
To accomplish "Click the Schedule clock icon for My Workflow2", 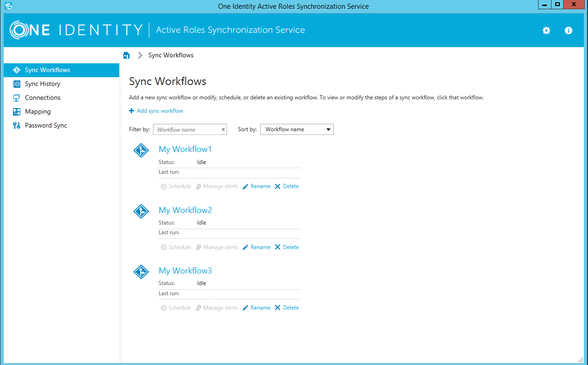I will 163,248.
